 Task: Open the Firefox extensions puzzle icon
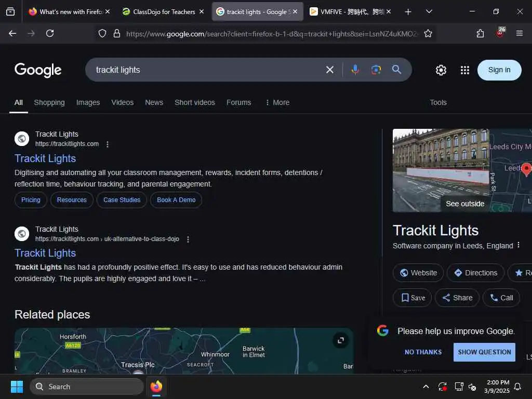point(480,33)
